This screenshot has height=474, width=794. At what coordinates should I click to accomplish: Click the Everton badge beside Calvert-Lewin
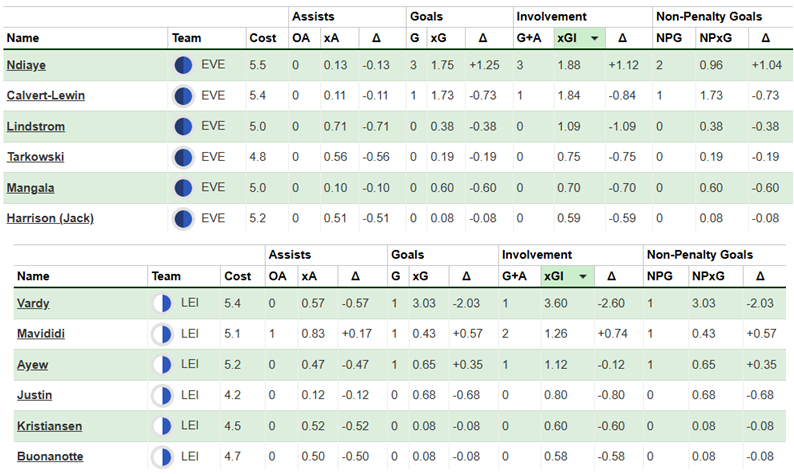click(x=183, y=96)
